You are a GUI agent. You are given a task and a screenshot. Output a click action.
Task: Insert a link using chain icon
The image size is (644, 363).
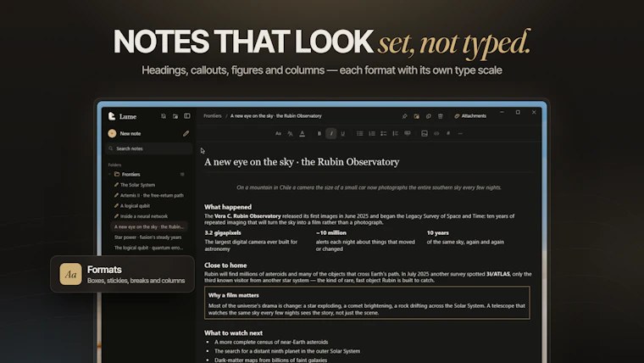tap(436, 133)
